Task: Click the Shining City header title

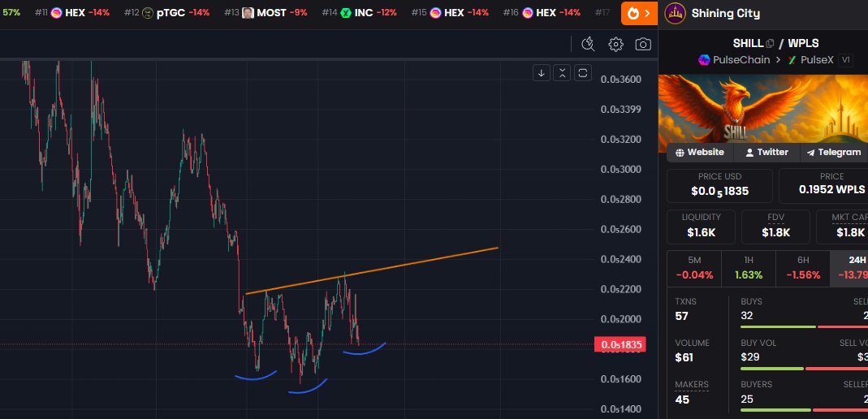Action: pyautogui.click(x=726, y=13)
